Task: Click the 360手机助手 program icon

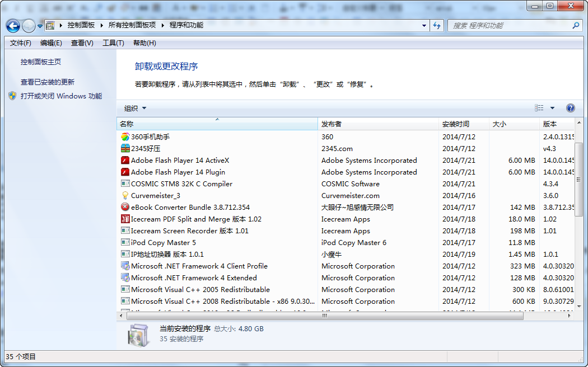Action: [x=125, y=137]
